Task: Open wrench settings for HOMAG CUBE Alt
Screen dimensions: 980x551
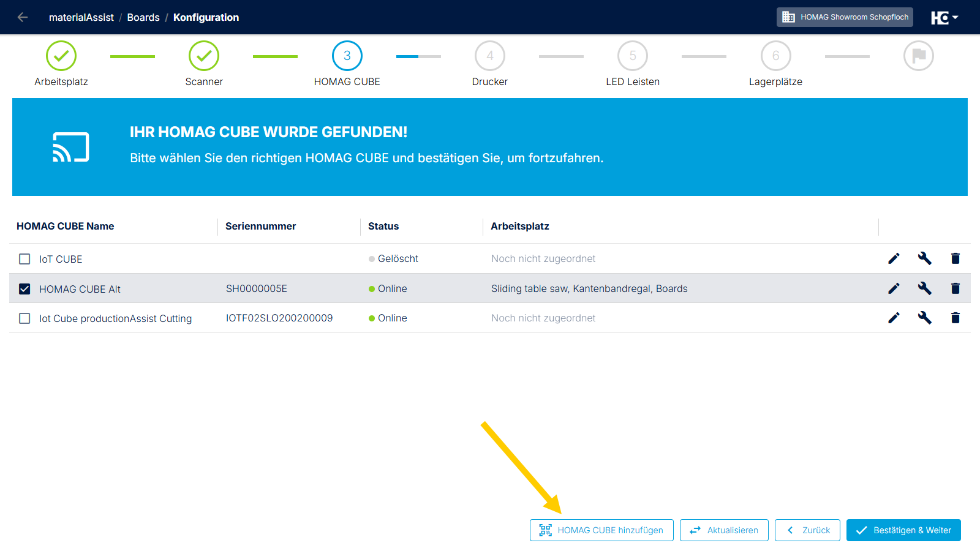Action: tap(924, 288)
